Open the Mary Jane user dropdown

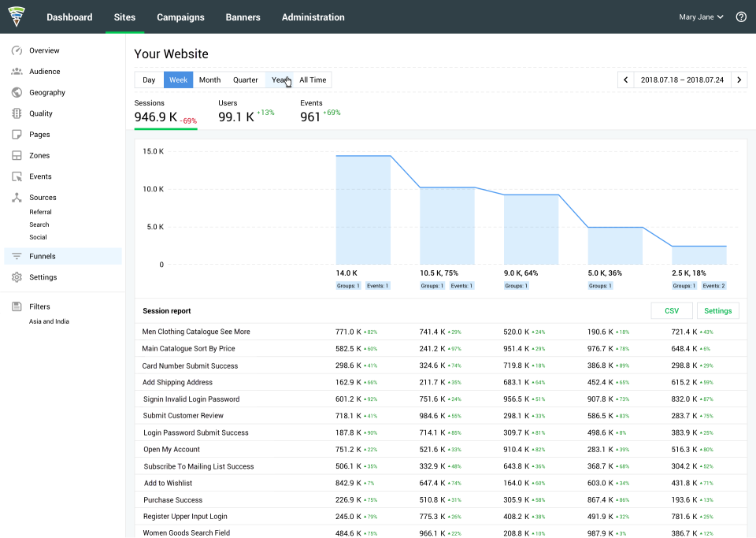pos(701,17)
